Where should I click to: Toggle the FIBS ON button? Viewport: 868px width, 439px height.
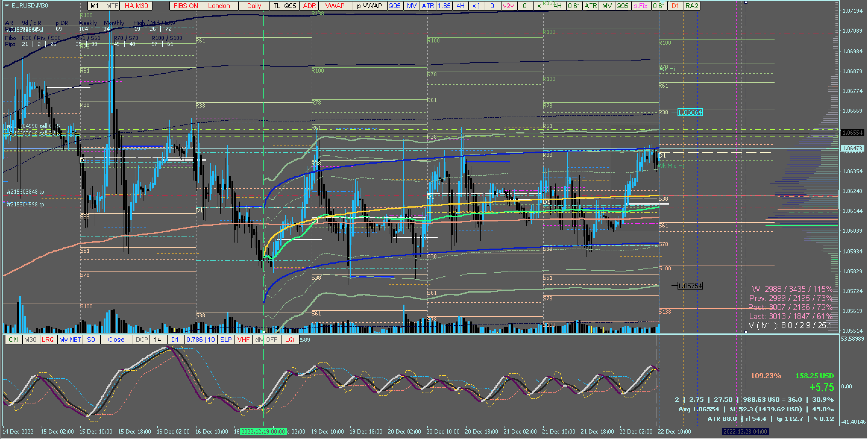(185, 6)
